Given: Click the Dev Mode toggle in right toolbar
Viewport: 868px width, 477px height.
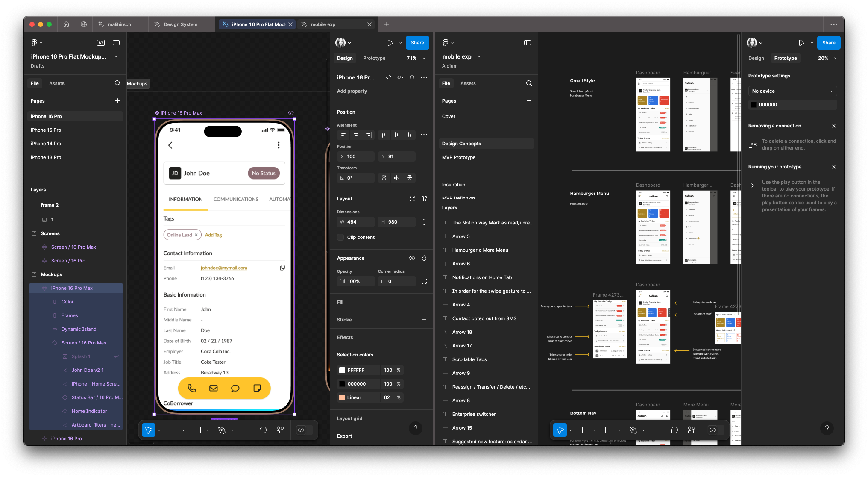Looking at the screenshot, I should [x=713, y=430].
